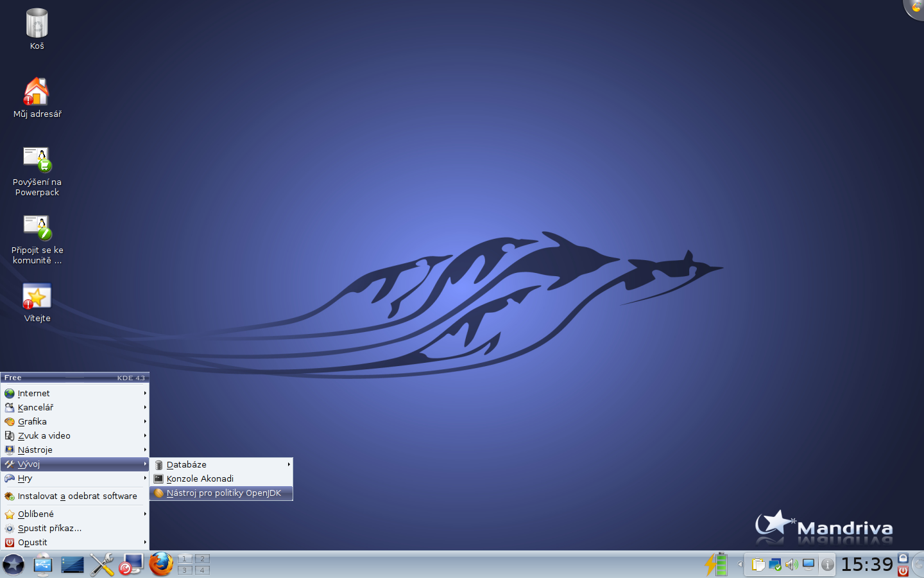Switch to virtual desktop 3
The image size is (924, 578).
point(185,570)
